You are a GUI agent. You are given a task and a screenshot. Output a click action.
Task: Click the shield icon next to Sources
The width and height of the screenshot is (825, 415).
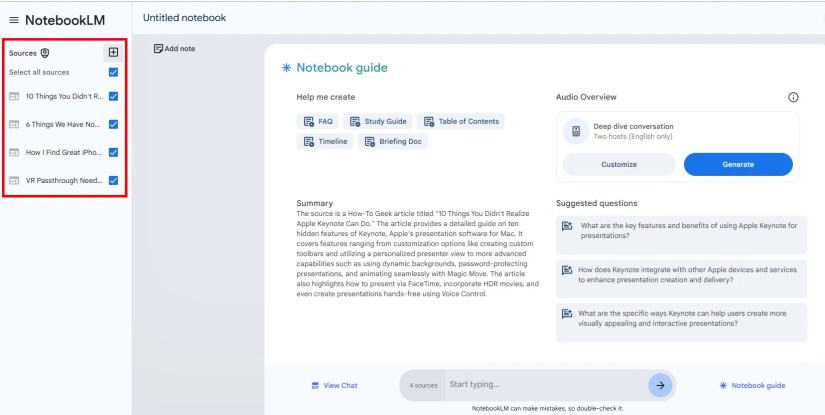tap(45, 53)
